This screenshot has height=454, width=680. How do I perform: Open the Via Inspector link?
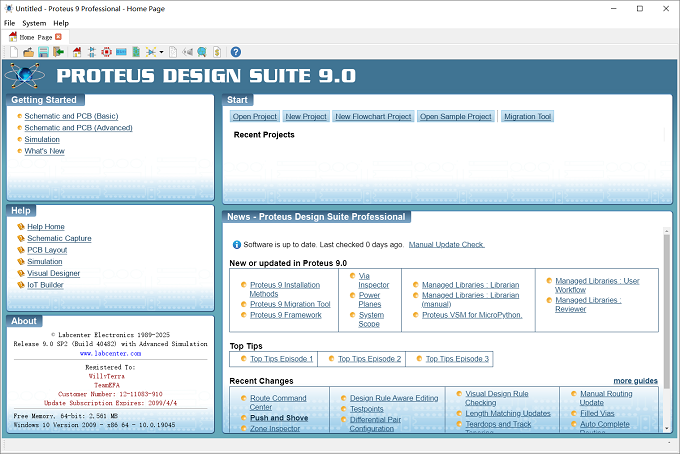coord(373,281)
